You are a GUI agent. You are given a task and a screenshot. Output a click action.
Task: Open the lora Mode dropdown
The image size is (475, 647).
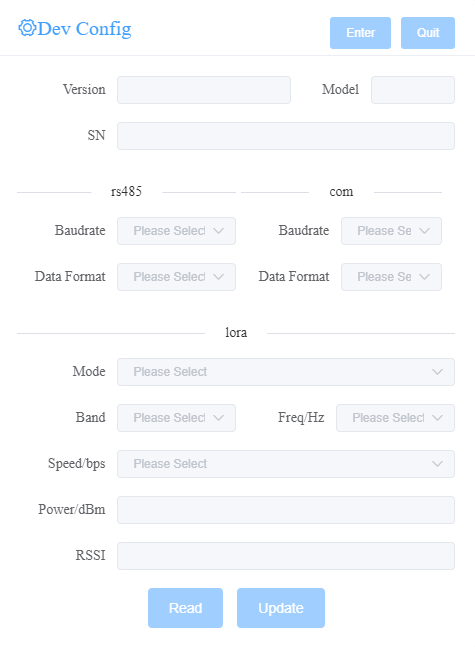tap(286, 372)
